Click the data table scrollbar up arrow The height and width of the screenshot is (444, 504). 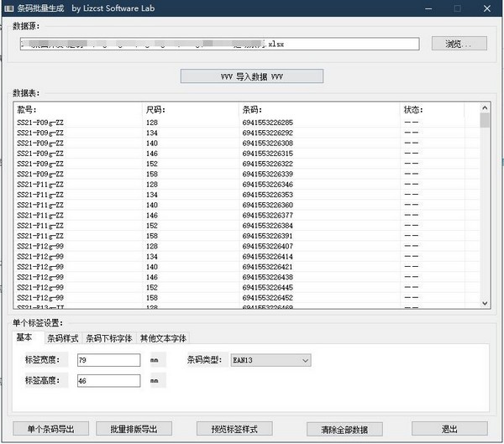(484, 107)
